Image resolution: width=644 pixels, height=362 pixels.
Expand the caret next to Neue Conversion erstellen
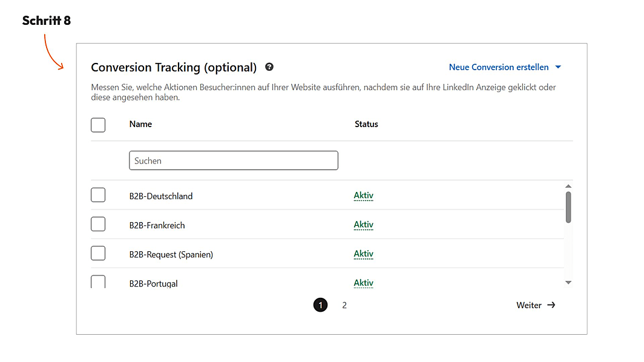coord(558,67)
